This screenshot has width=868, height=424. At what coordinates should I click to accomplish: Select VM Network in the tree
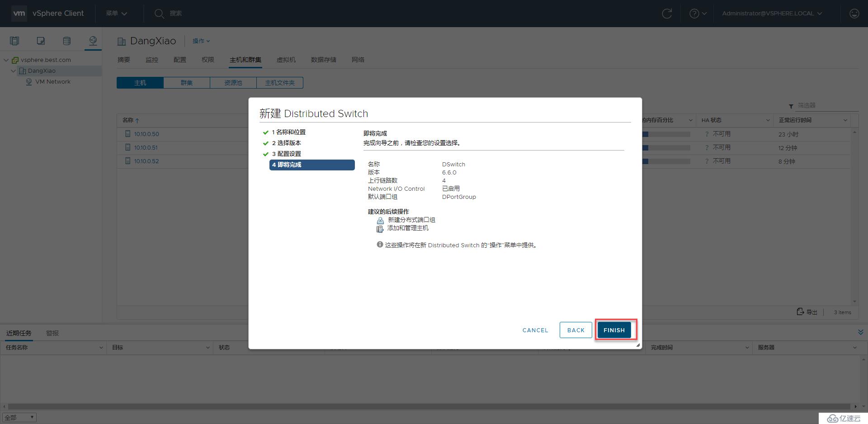tap(53, 82)
